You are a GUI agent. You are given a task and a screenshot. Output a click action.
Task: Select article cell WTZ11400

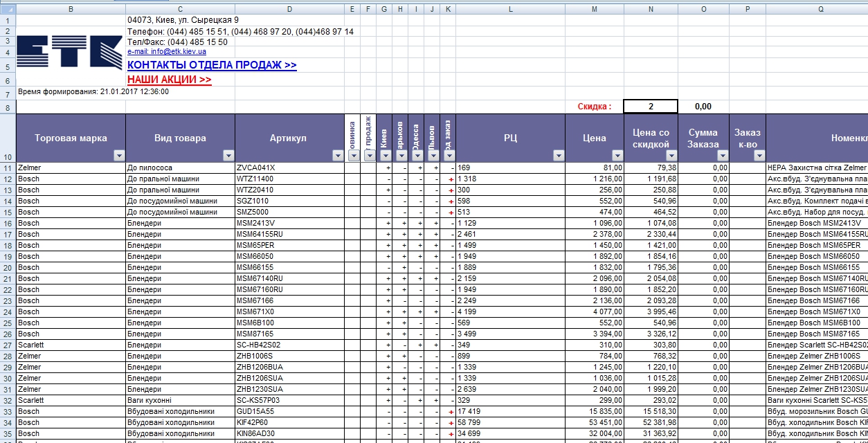(x=289, y=179)
